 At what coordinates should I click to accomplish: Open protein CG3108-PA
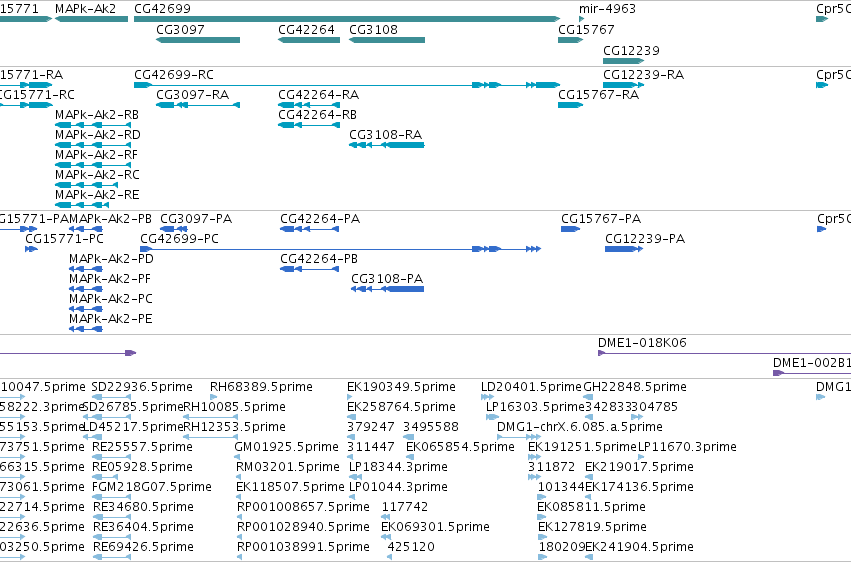(388, 289)
